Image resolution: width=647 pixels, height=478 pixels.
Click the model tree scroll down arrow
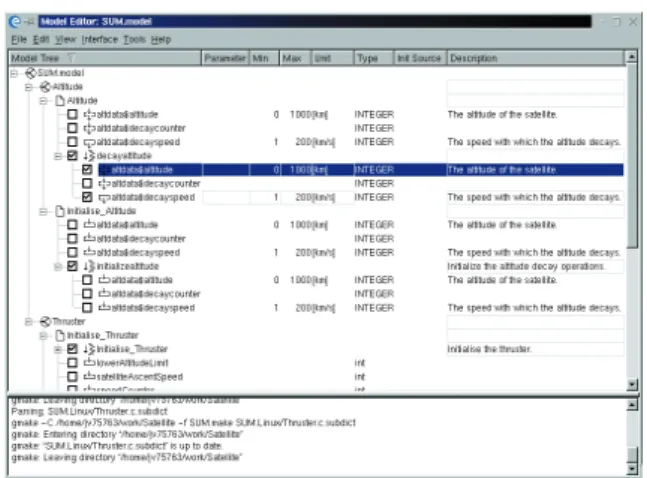(632, 385)
